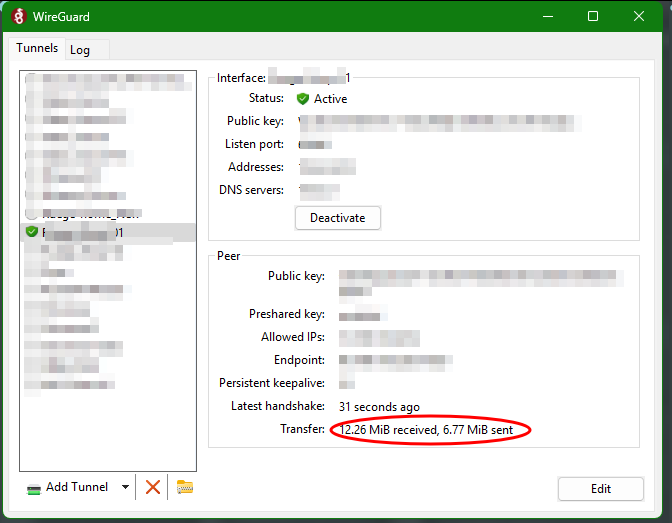Click the blurred DNS servers value

click(x=319, y=190)
